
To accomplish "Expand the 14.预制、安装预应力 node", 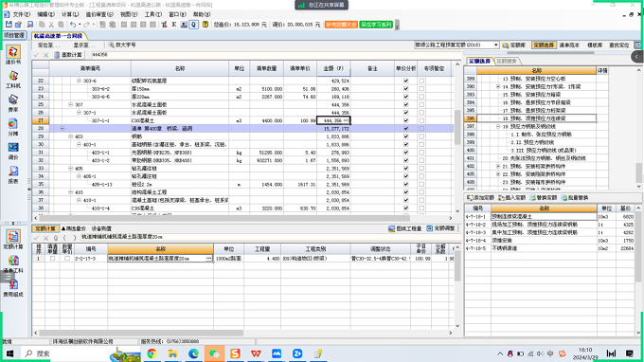I will [498, 86].
